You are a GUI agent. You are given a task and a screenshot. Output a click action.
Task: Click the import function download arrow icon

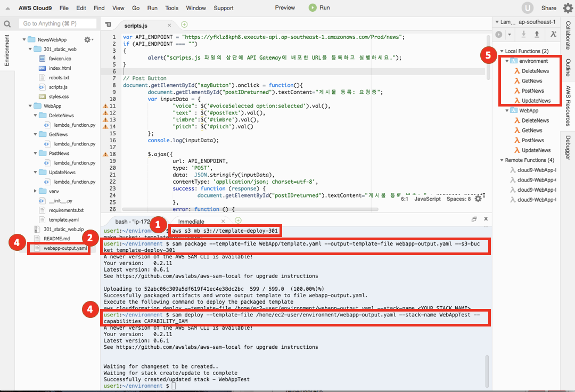coord(524,35)
